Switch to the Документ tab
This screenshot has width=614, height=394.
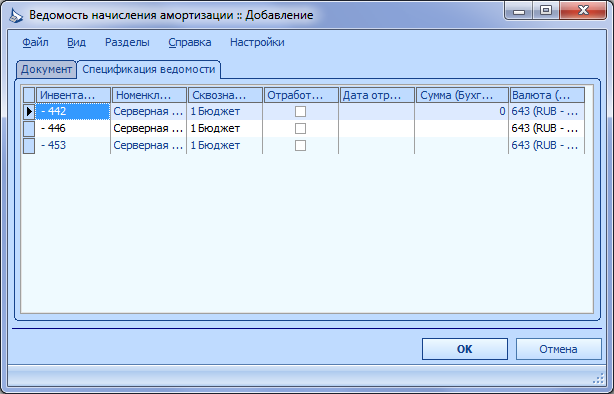point(46,69)
